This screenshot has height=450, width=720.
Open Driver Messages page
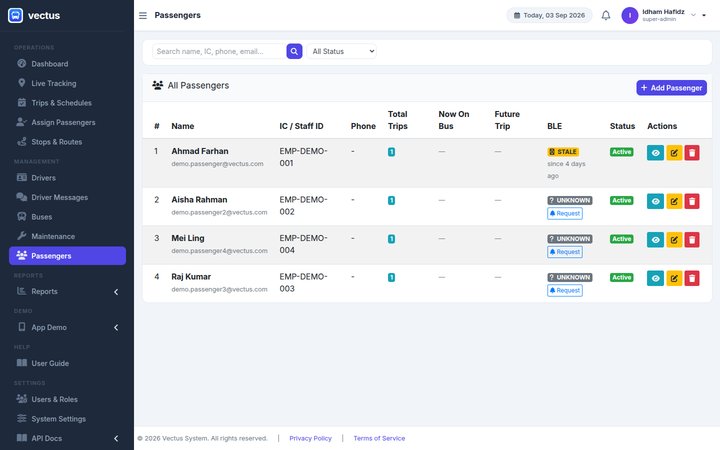click(x=68, y=197)
